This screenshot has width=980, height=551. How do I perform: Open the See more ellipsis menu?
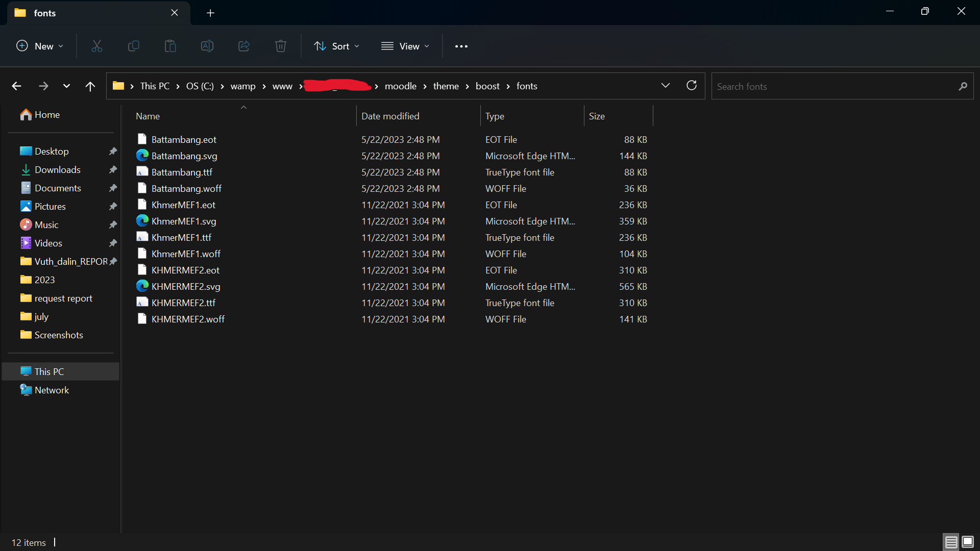click(461, 46)
